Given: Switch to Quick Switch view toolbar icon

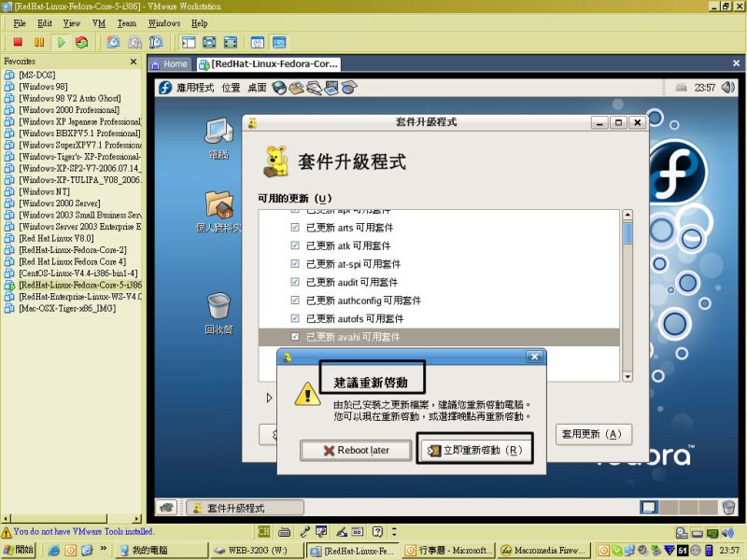Looking at the screenshot, I should coord(209,42).
